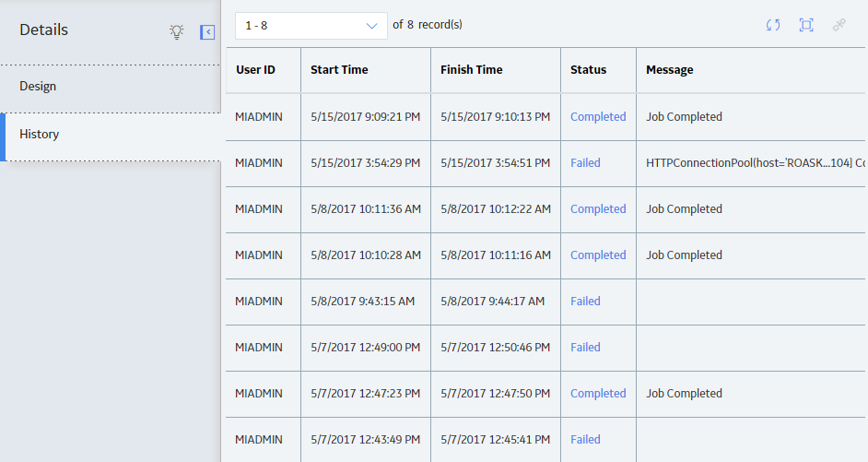The height and width of the screenshot is (462, 868).
Task: Sort by Start Time column header
Action: pyautogui.click(x=339, y=70)
